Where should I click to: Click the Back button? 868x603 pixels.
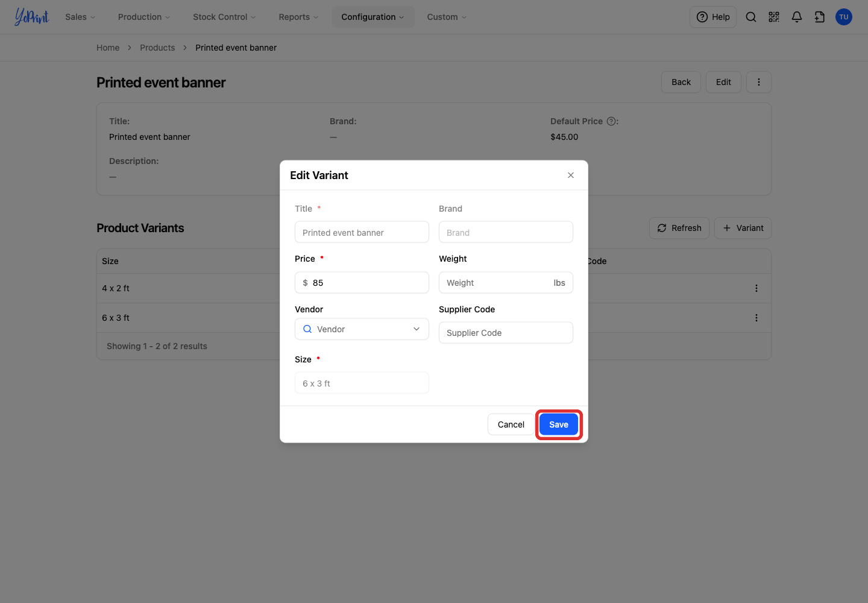681,82
